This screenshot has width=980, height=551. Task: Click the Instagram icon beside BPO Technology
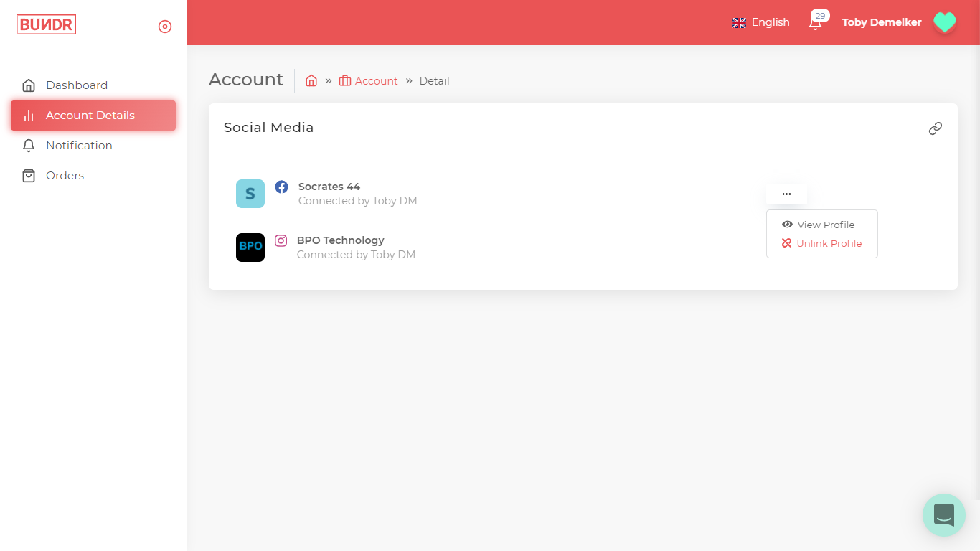[281, 240]
